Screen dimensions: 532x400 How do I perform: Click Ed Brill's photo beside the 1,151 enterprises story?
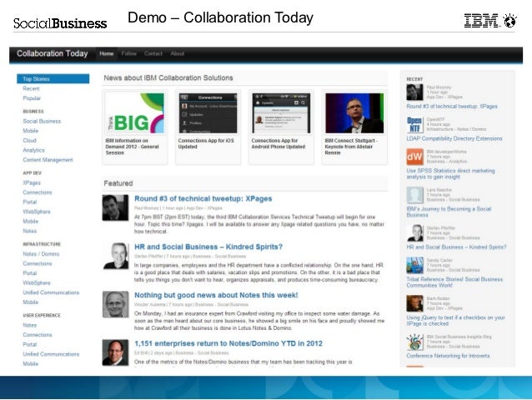point(115,352)
